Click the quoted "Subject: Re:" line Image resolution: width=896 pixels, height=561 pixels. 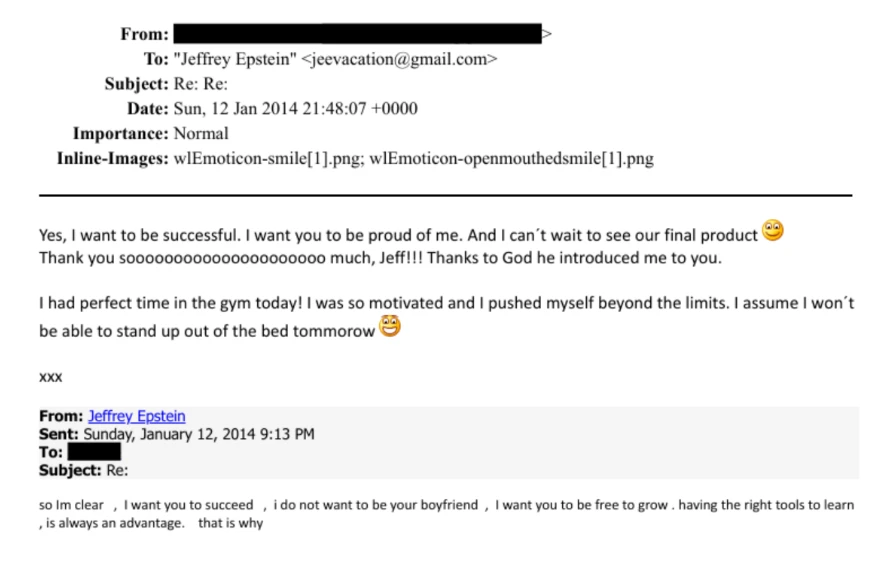[x=84, y=470]
